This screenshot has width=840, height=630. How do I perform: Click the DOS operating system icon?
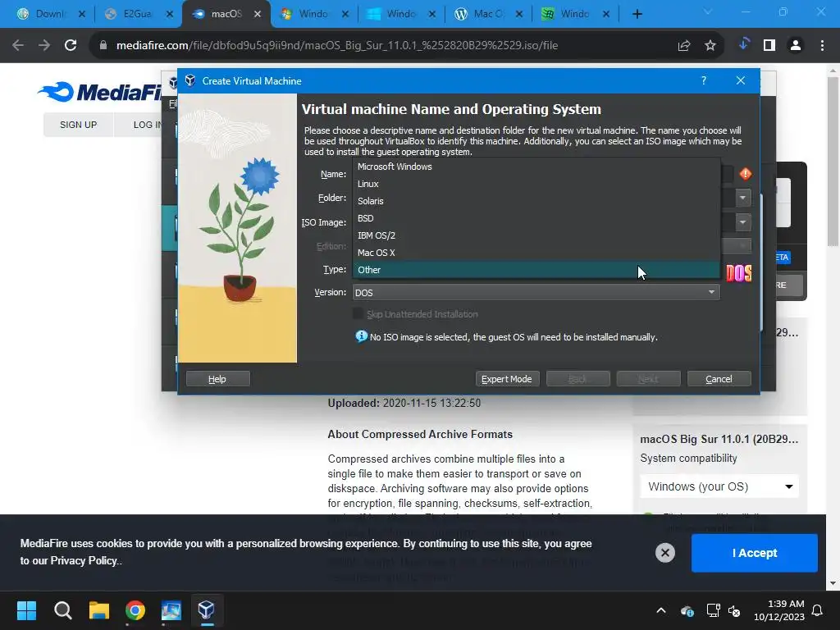739,272
